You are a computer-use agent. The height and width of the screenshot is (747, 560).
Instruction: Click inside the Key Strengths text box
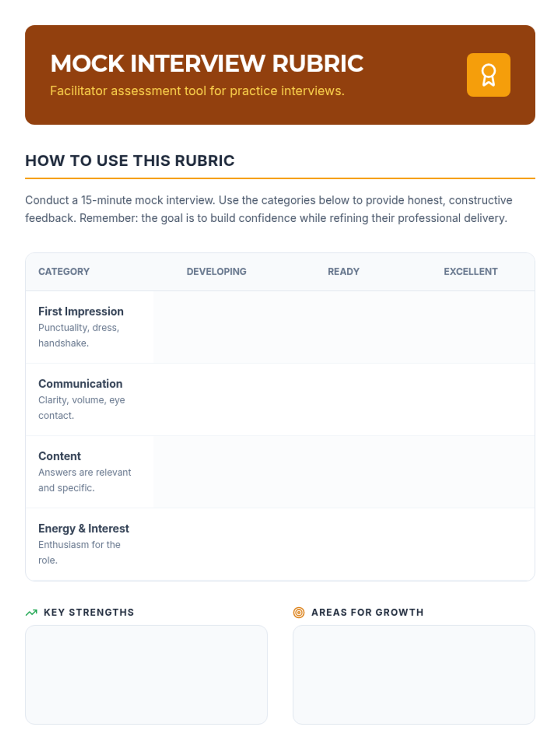coord(146,675)
